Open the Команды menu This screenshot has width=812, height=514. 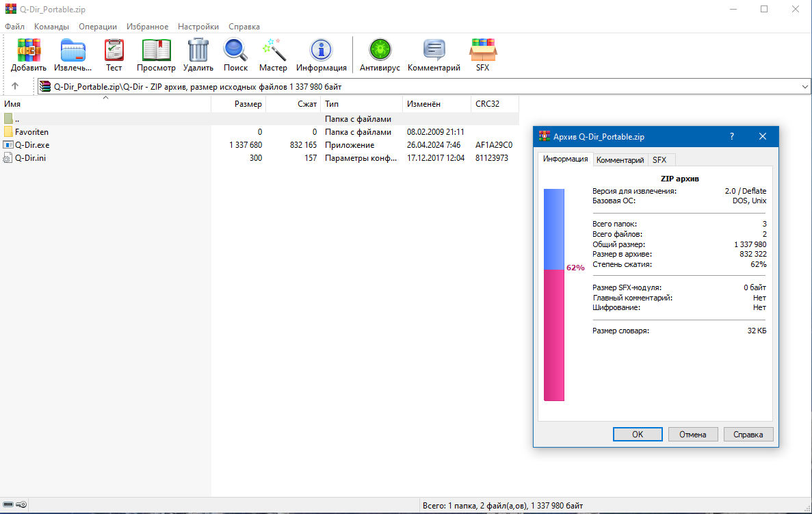pyautogui.click(x=51, y=27)
